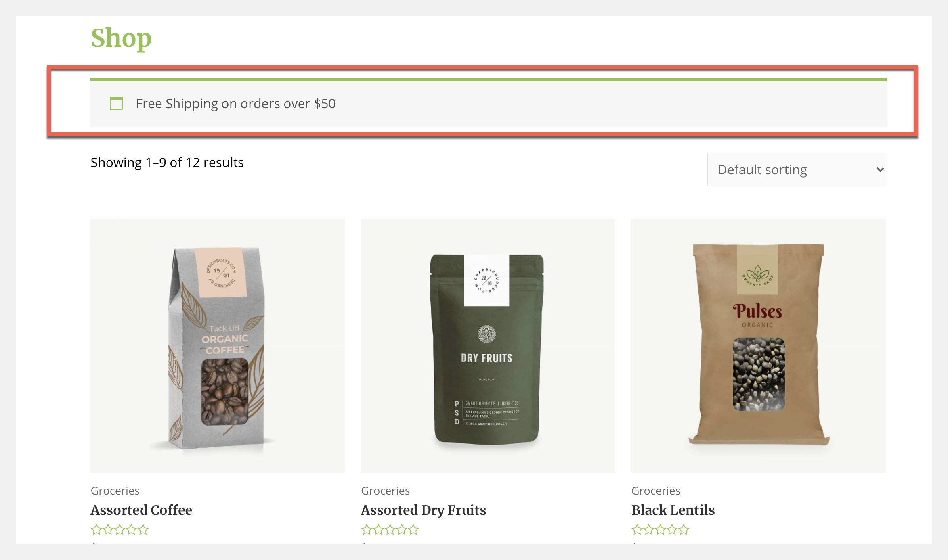The width and height of the screenshot is (948, 560).
Task: Open the Assorted Coffee product image
Action: 218,346
